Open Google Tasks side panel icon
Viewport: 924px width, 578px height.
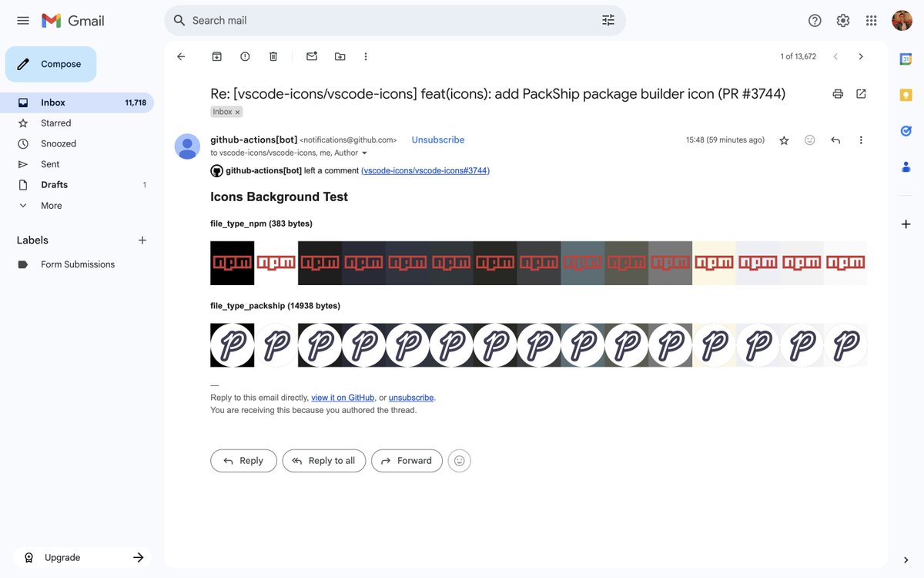click(x=906, y=131)
